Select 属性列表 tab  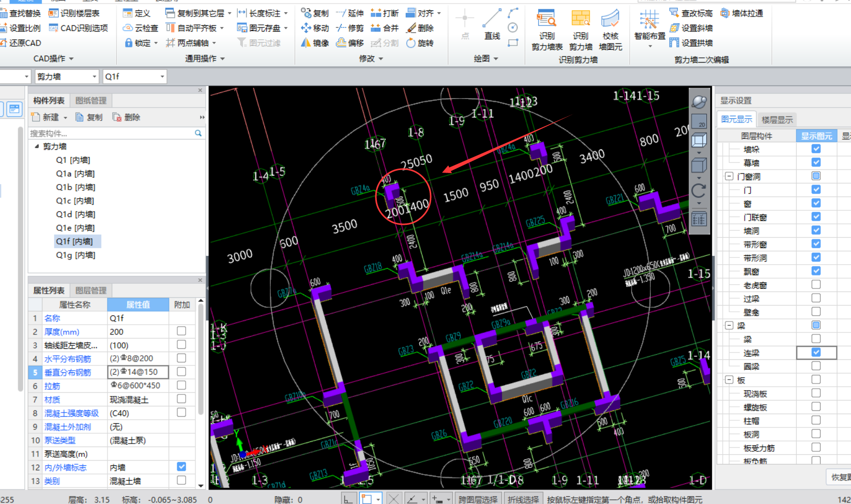[49, 291]
